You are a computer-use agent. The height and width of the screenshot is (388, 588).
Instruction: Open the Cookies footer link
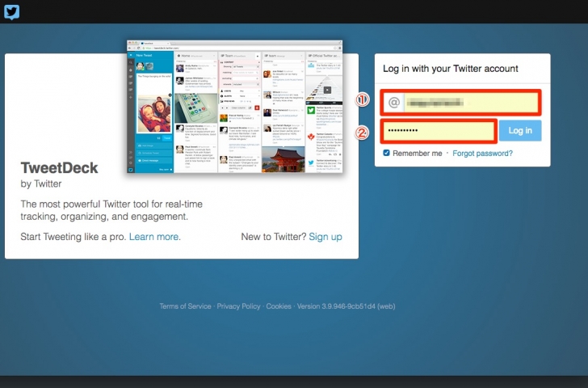pyautogui.click(x=279, y=306)
